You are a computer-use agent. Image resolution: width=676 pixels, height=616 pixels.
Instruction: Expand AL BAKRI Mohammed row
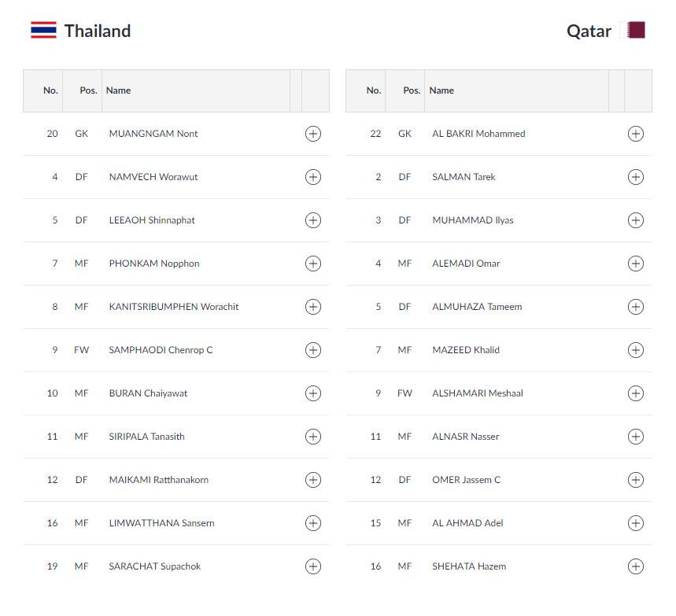click(x=636, y=134)
